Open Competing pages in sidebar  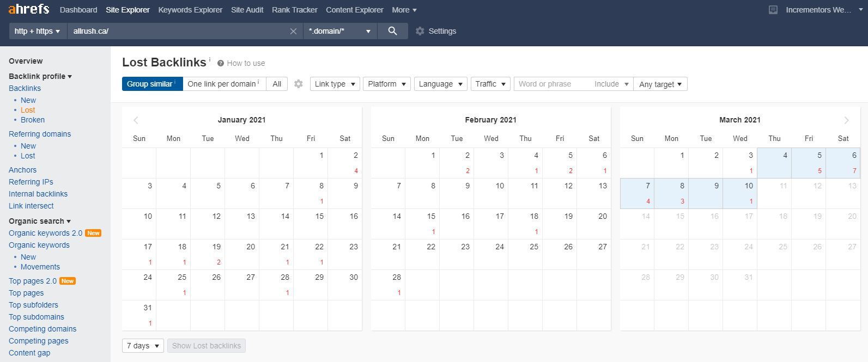pos(39,341)
